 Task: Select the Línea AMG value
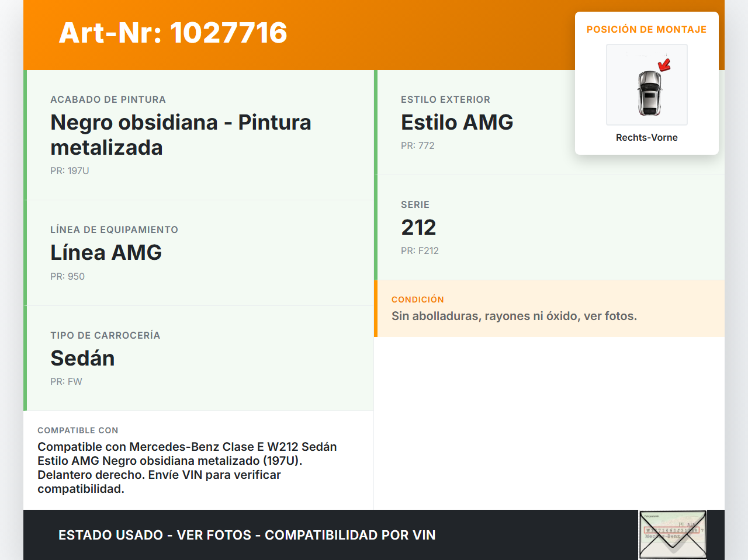[x=106, y=252]
